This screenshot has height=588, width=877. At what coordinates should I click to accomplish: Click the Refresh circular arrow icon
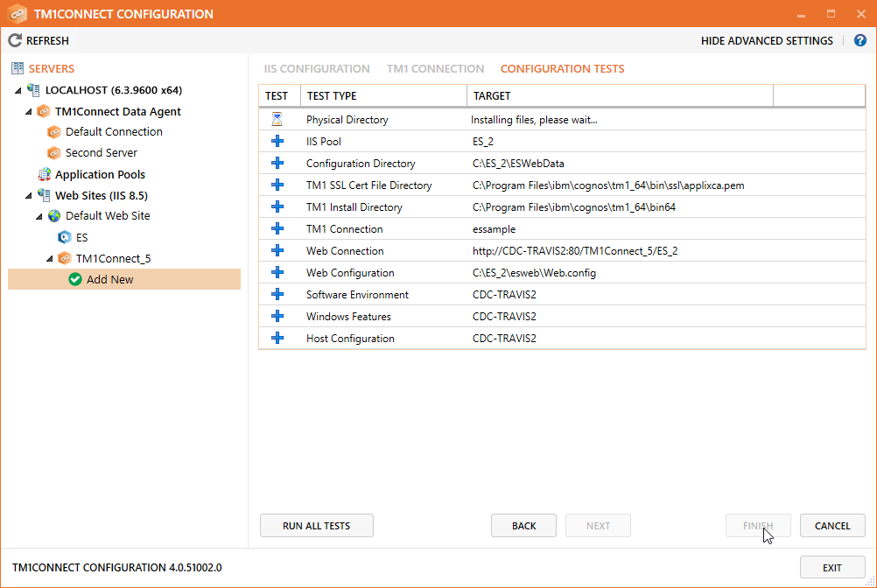click(x=15, y=40)
